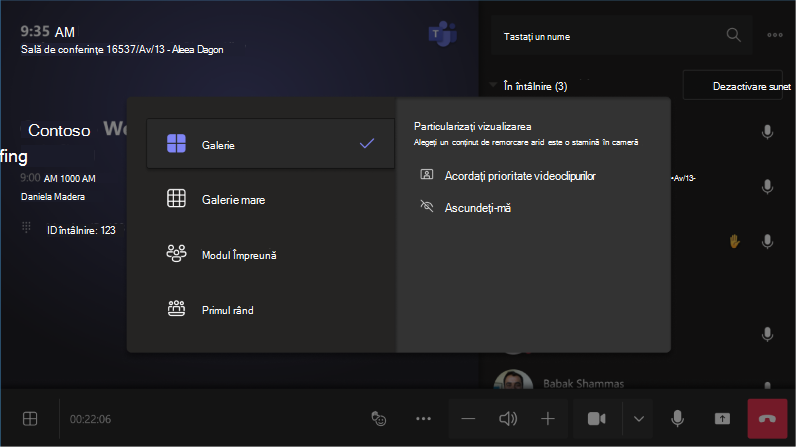796x447 pixels.
Task: Toggle Ascundeți-mă option
Action: point(466,208)
